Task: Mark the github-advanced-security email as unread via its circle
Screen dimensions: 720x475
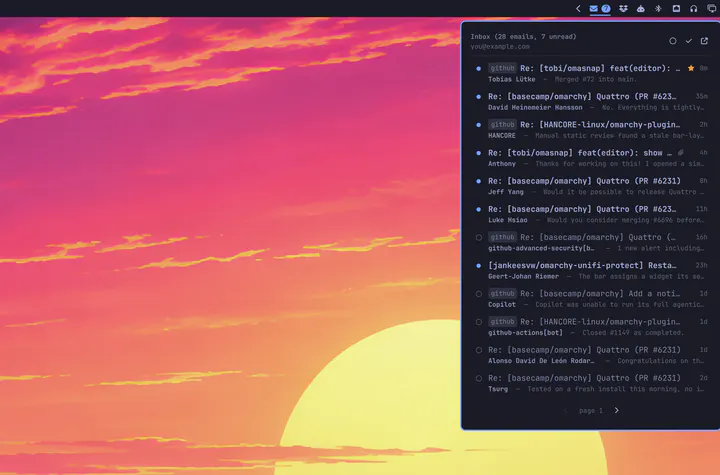Action: (478, 238)
